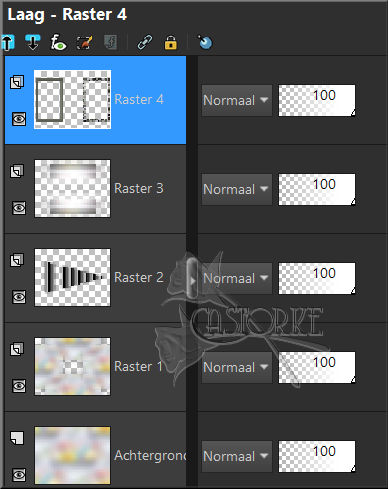Hide the Raster 2 layer
388x489 pixels.
point(19,297)
